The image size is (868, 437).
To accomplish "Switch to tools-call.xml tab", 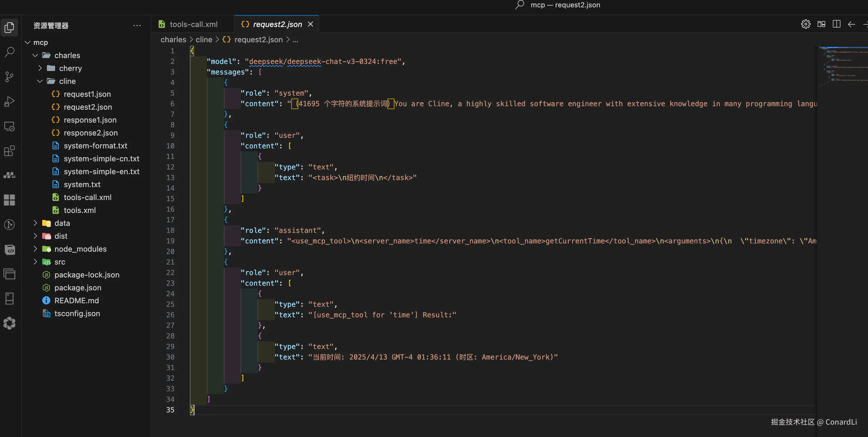I will point(193,24).
